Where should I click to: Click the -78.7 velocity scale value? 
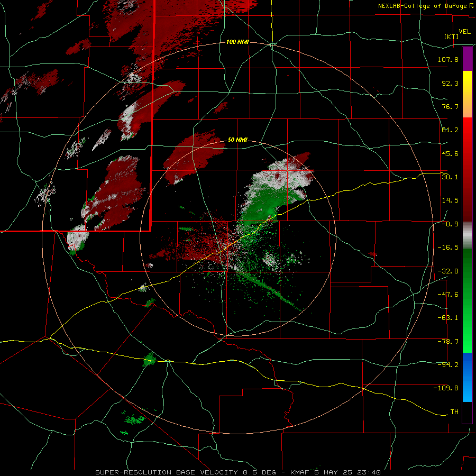(x=448, y=342)
